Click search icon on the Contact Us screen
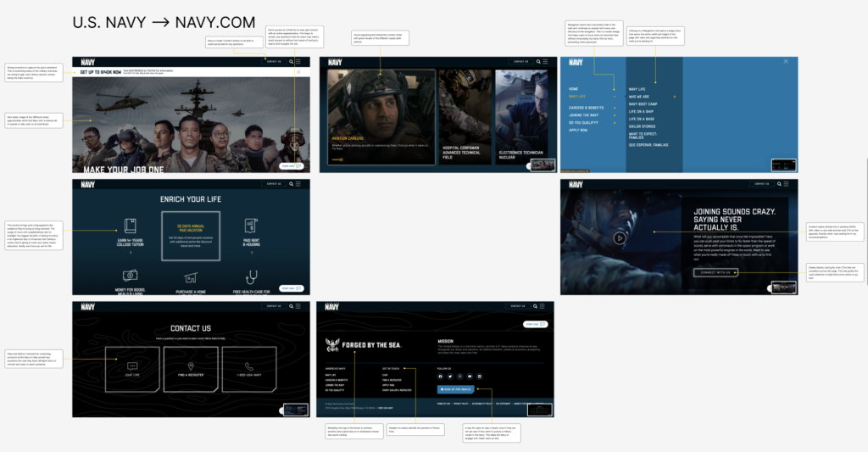The height and width of the screenshot is (452, 868). coord(292,306)
